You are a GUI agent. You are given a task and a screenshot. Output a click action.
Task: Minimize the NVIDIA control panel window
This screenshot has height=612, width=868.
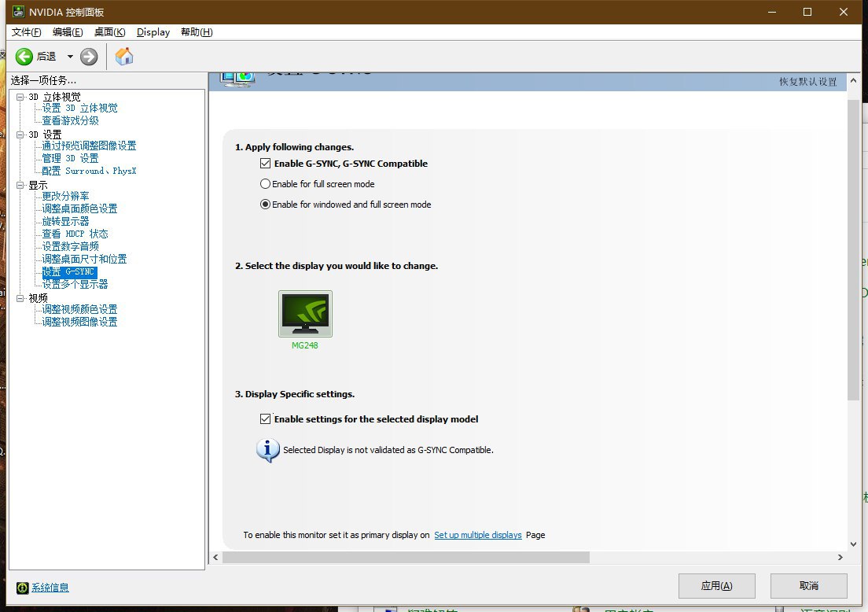pyautogui.click(x=771, y=12)
